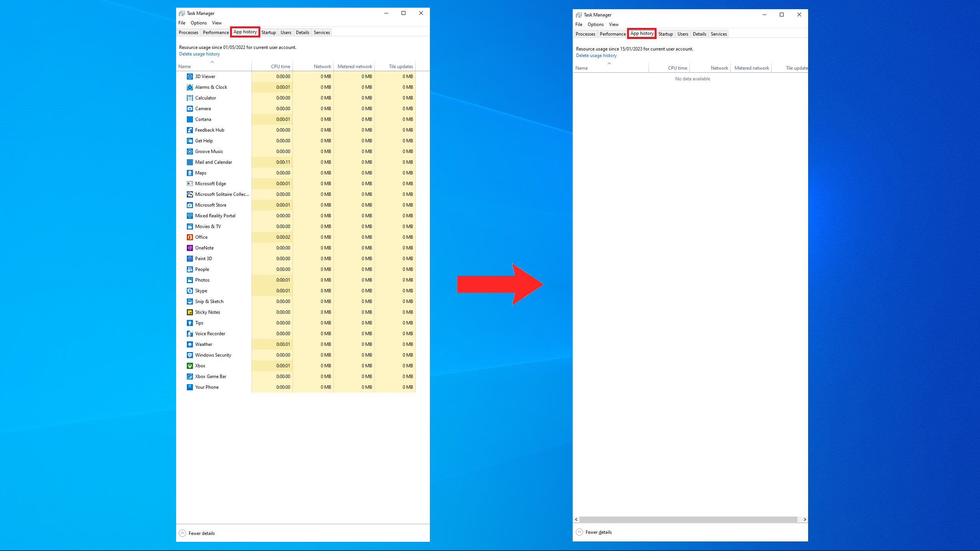Sort by Name column in left window
The width and height of the screenshot is (980, 551).
[x=185, y=67]
